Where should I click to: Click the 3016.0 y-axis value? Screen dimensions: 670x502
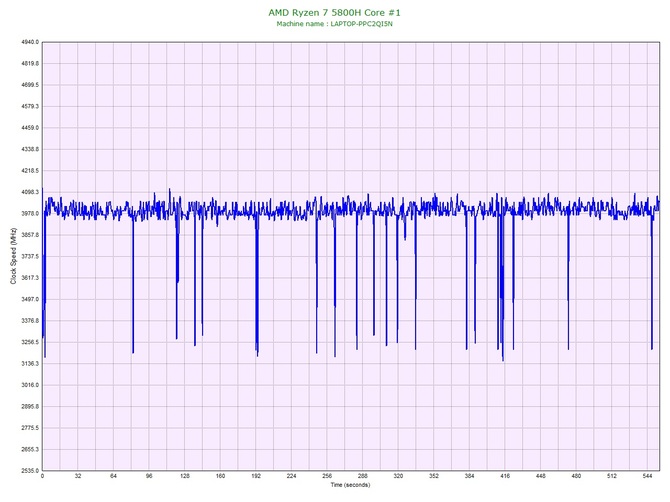(x=30, y=385)
